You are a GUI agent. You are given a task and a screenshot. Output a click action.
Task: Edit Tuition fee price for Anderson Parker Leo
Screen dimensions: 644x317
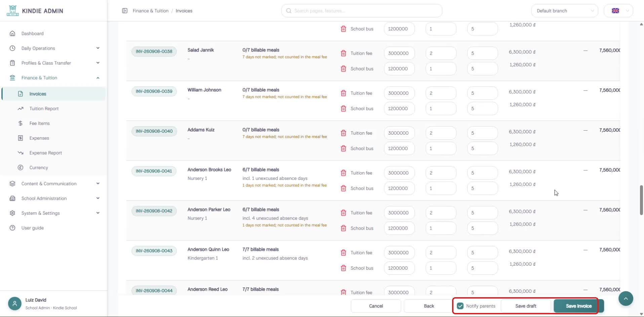pos(399,213)
